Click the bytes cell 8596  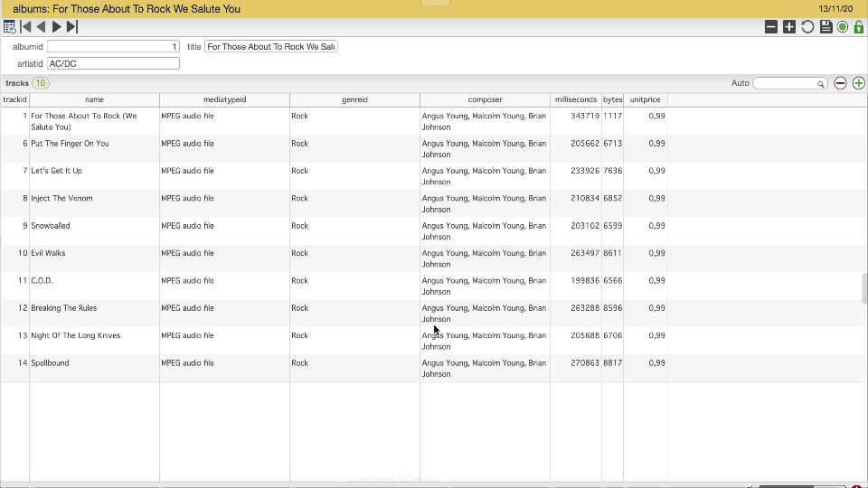click(x=613, y=308)
